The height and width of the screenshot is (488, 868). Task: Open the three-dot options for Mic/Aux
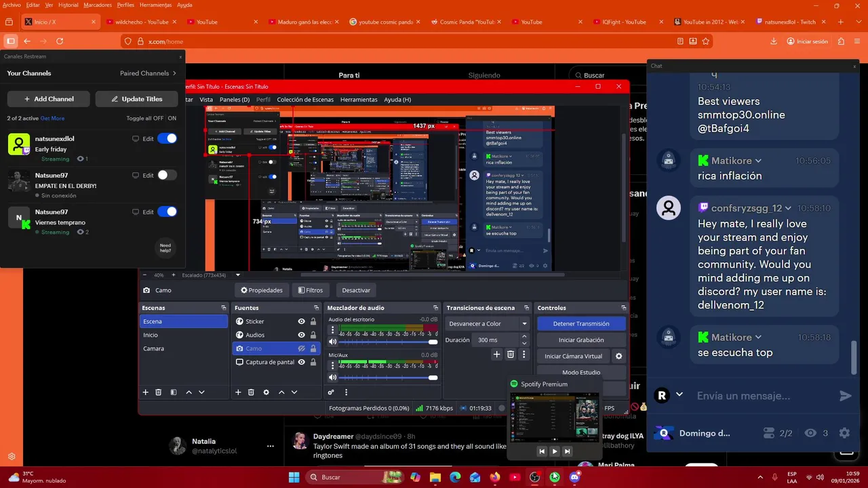click(x=332, y=366)
